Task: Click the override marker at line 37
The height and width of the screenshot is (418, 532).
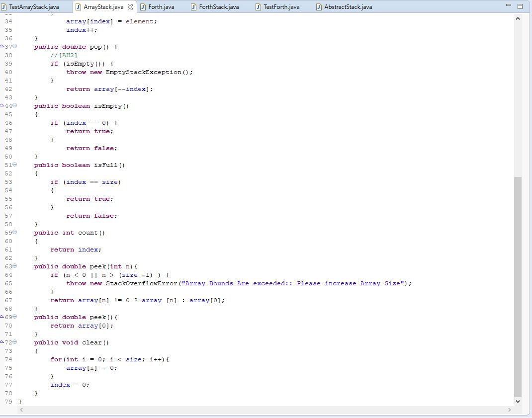Action: click(x=2, y=45)
